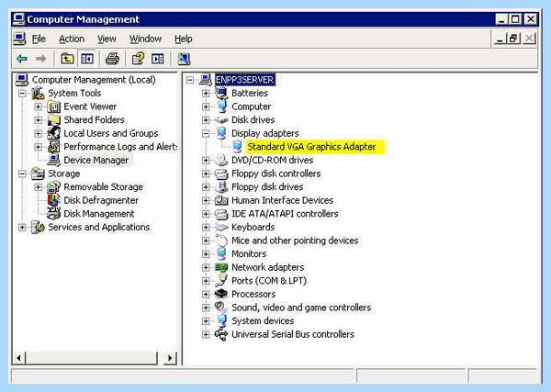This screenshot has height=392, width=551.
Task: Open the Help menu
Action: [x=184, y=39]
